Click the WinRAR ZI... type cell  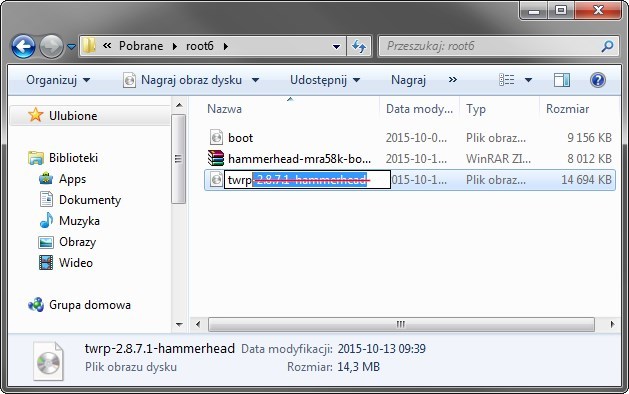498,159
